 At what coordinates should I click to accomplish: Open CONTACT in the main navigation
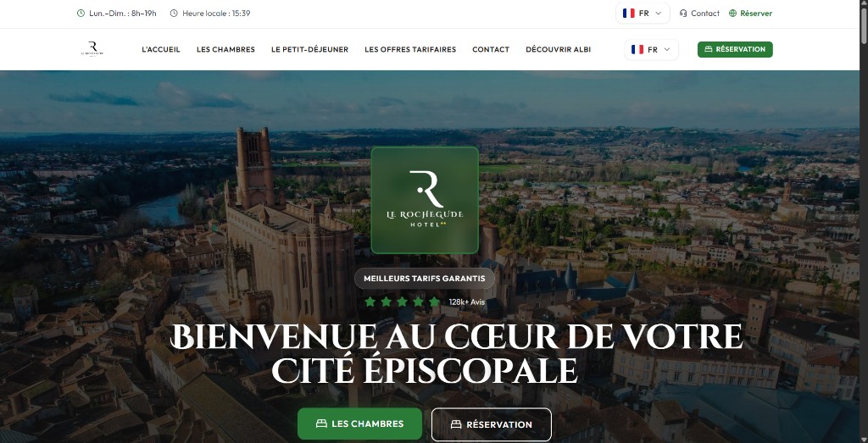tap(491, 49)
